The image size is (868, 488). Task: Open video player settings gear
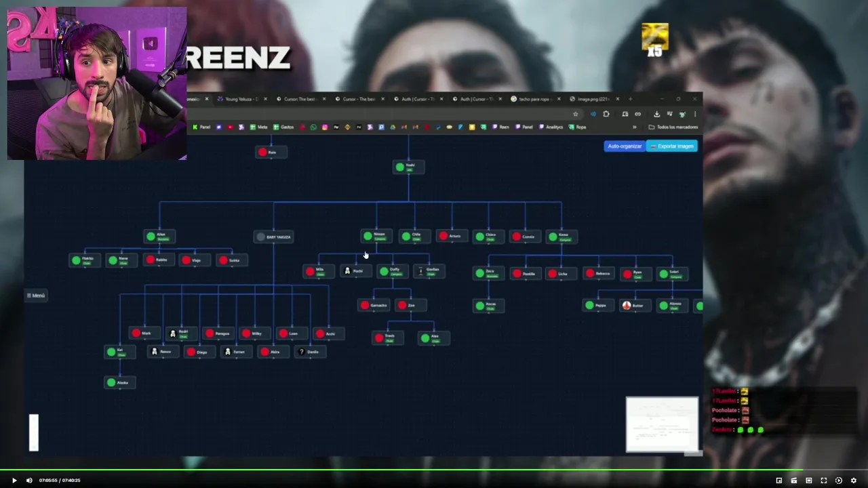click(854, 481)
